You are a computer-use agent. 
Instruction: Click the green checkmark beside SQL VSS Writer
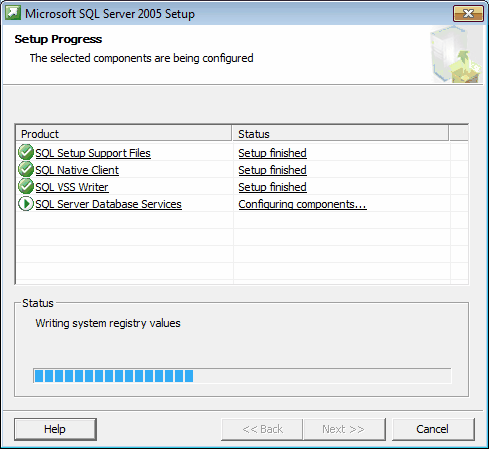coord(26,187)
